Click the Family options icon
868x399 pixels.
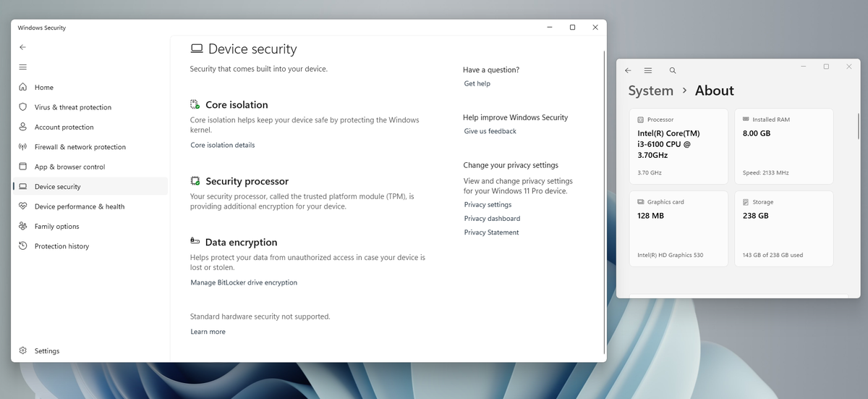click(x=22, y=226)
